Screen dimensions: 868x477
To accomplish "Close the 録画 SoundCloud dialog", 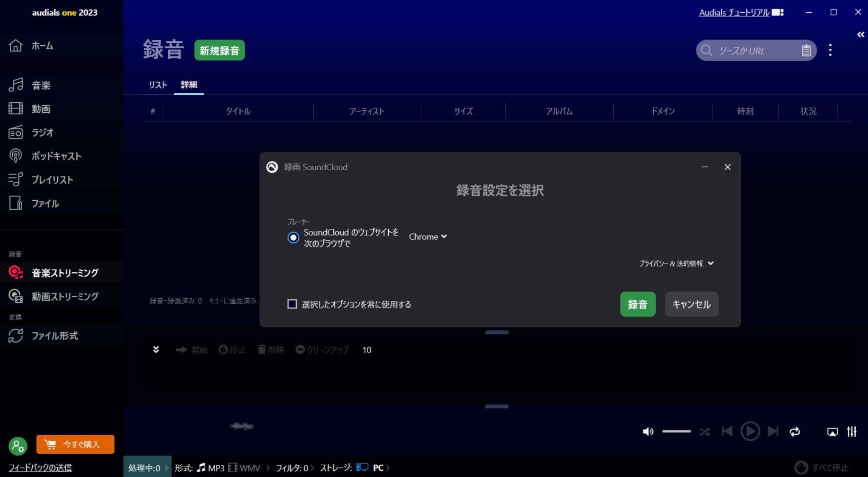I will click(728, 167).
